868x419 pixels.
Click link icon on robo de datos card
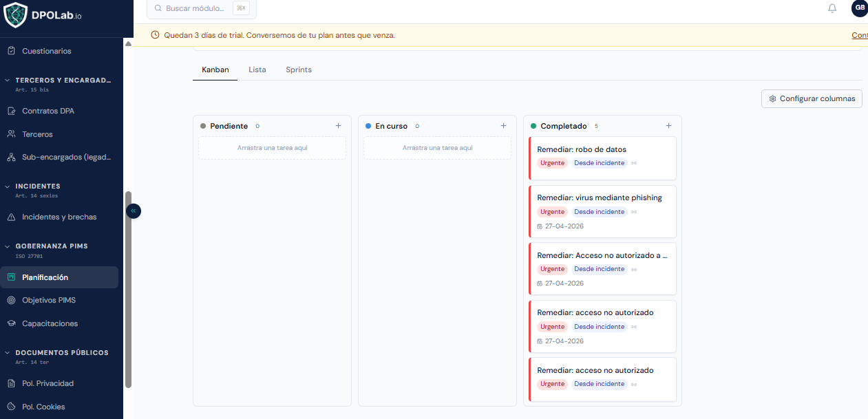click(x=634, y=163)
